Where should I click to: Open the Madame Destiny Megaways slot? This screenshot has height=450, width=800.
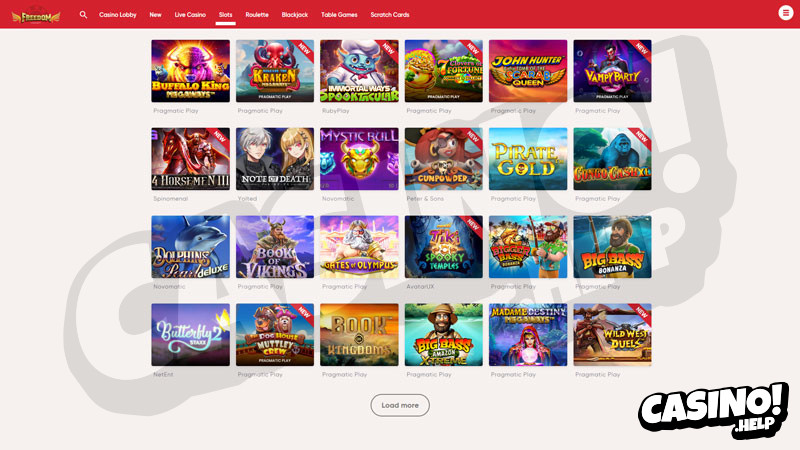pos(528,335)
